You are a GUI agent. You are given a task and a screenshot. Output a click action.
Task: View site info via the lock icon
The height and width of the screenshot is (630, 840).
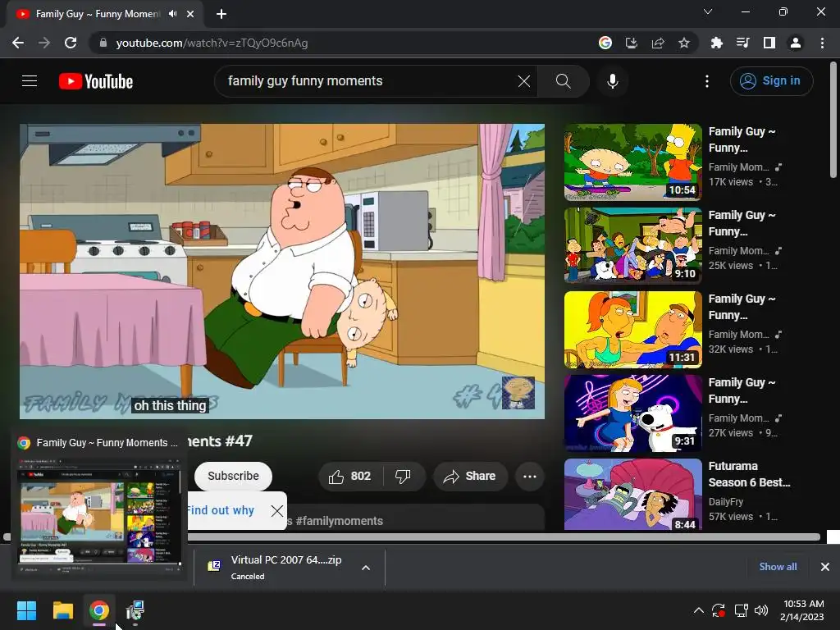(103, 43)
